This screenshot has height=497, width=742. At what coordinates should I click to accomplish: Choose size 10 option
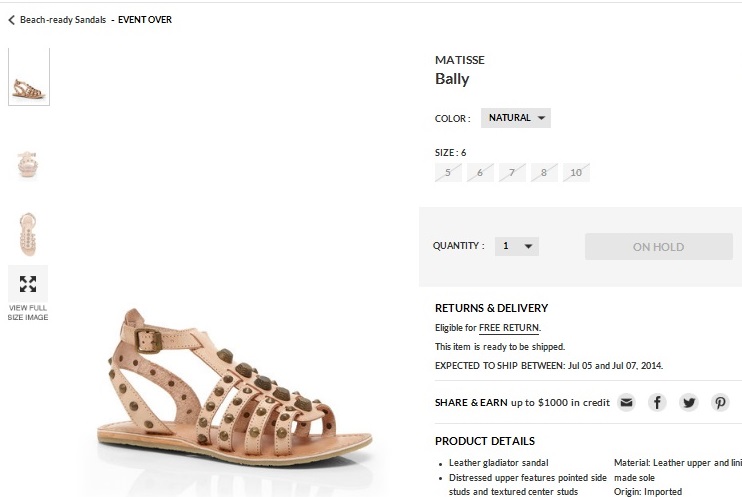[x=576, y=173]
